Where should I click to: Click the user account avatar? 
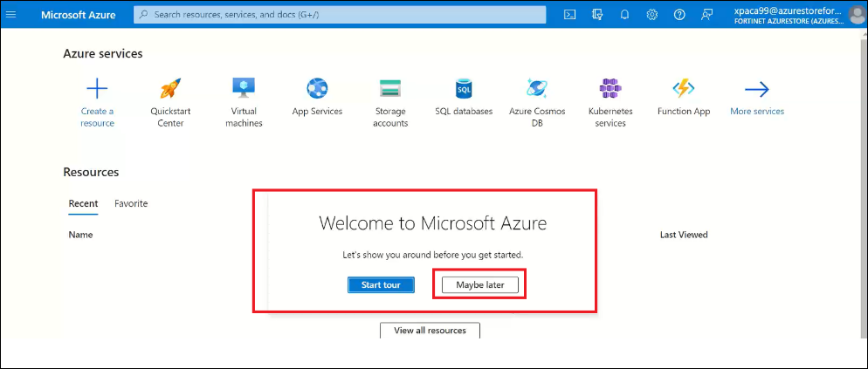(858, 15)
